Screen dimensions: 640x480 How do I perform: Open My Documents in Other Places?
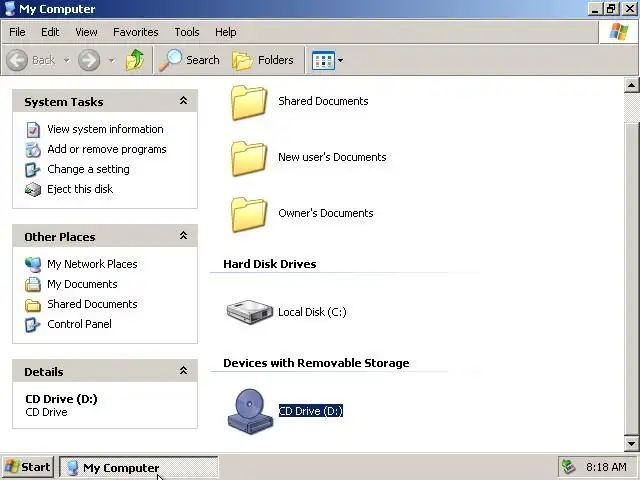[82, 284]
